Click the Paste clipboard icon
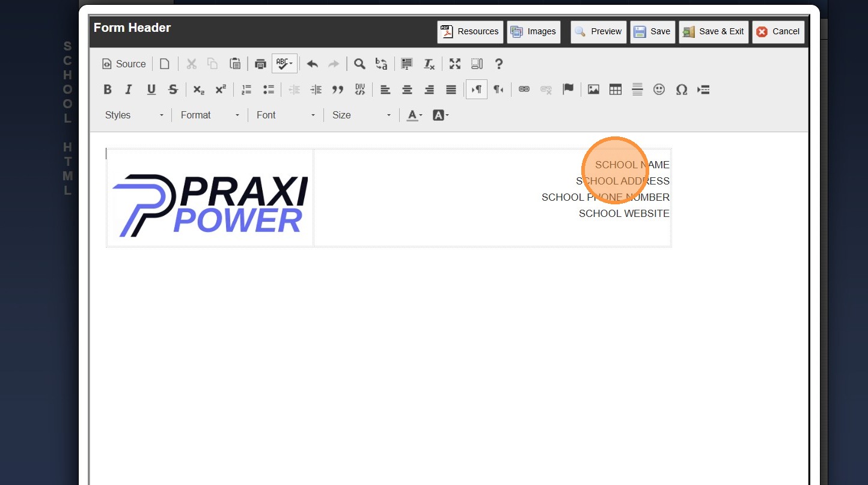The image size is (868, 485). click(x=235, y=64)
